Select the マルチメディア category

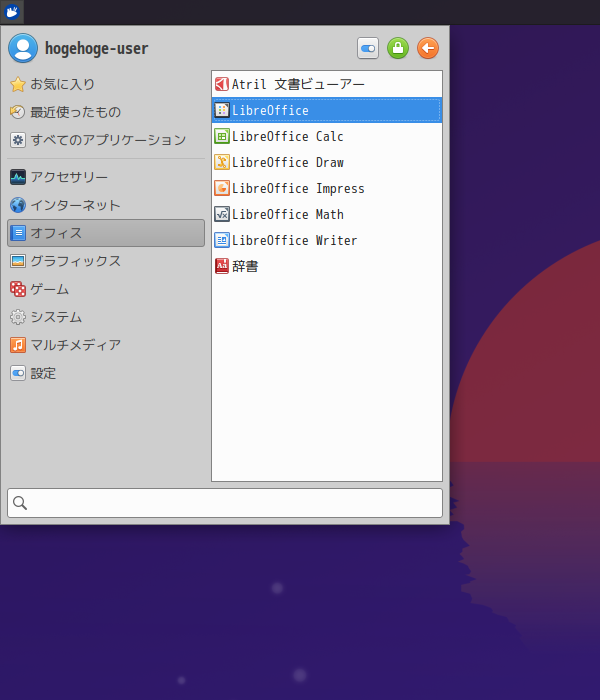coord(106,345)
